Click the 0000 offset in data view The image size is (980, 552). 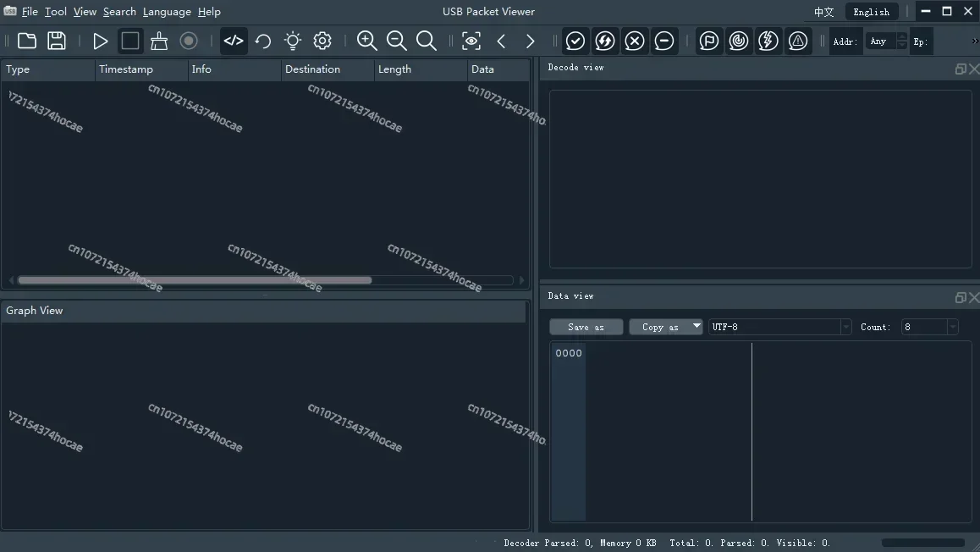tap(569, 353)
